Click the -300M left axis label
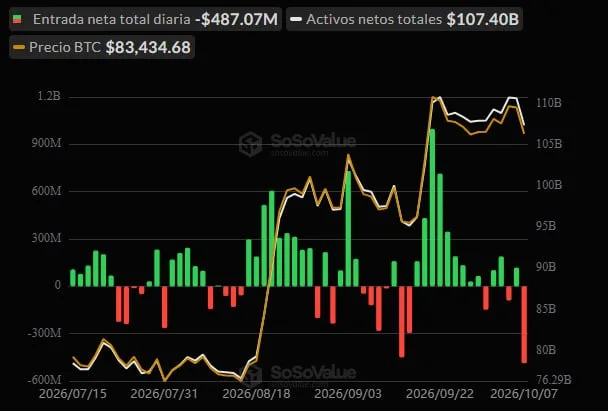Image resolution: width=608 pixels, height=411 pixels. coord(45,333)
